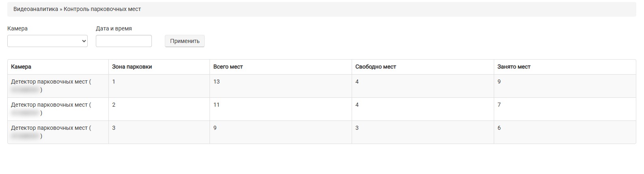Click the Видеоаналитика breadcrumb link
Screen dimensions: 644x174
(x=36, y=9)
